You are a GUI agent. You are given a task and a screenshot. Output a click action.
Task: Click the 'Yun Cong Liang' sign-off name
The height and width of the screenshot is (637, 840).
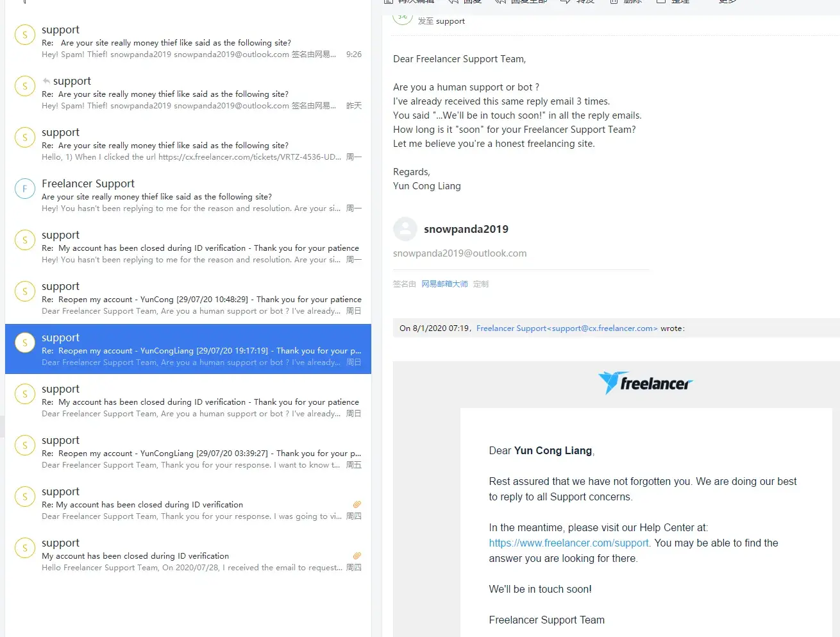point(427,186)
